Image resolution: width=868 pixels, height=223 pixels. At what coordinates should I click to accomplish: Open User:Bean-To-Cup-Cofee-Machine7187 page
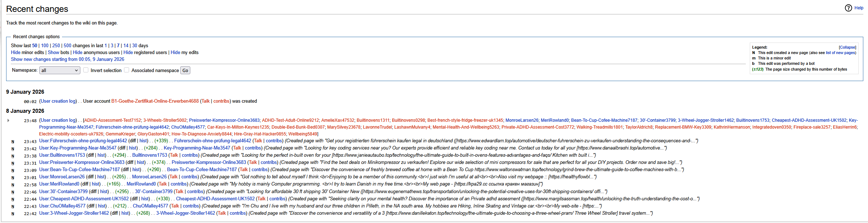[79, 170]
